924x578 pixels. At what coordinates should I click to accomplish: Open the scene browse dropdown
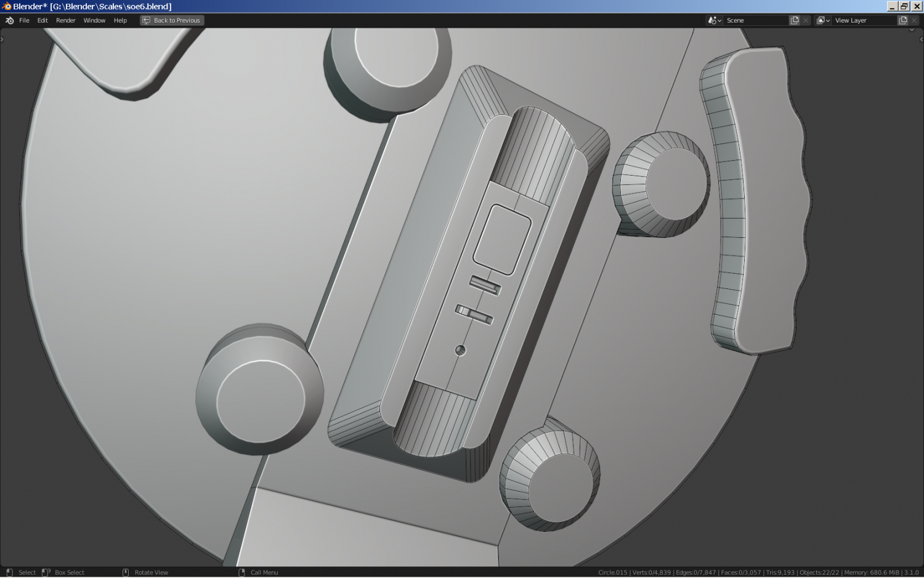(715, 20)
